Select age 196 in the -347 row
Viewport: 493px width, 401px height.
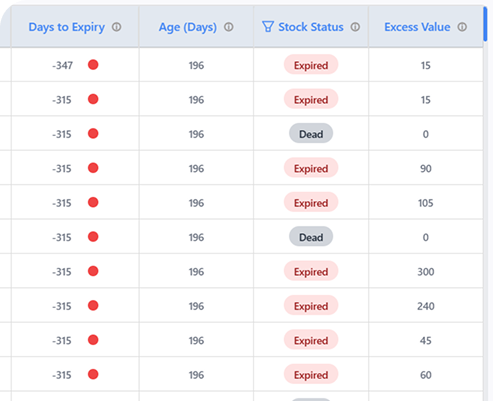[196, 65]
